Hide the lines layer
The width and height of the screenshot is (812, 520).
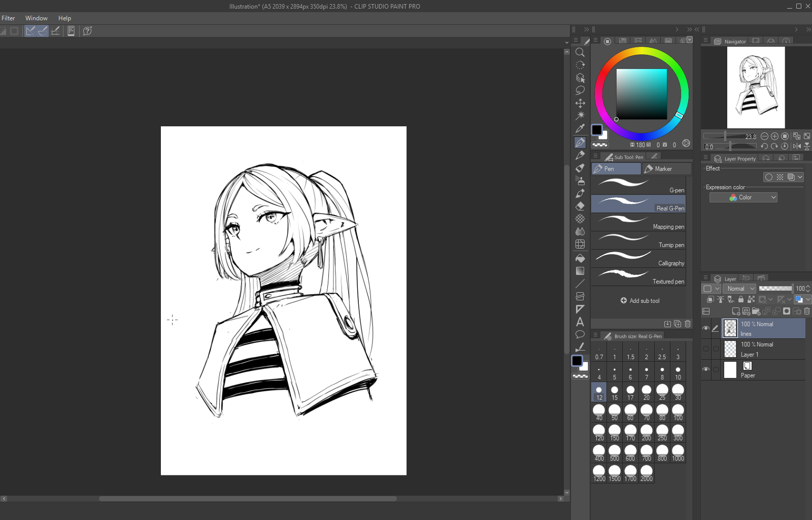point(706,328)
